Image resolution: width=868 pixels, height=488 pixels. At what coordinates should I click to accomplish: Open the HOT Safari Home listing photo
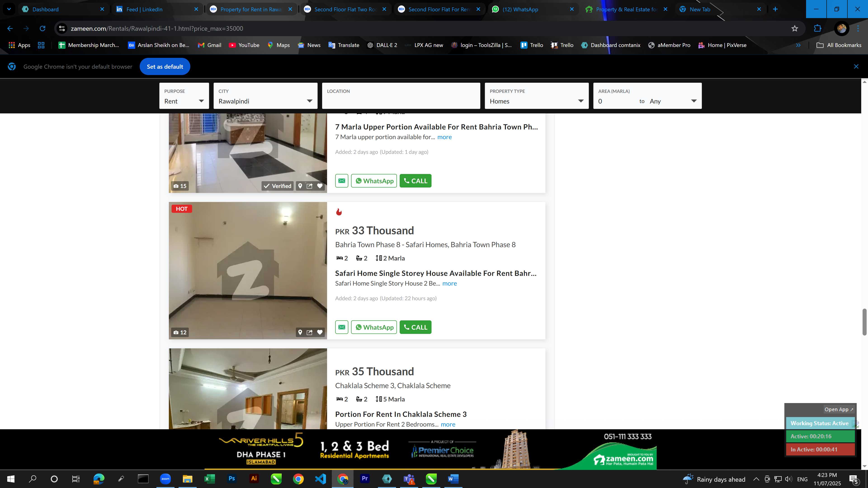248,271
